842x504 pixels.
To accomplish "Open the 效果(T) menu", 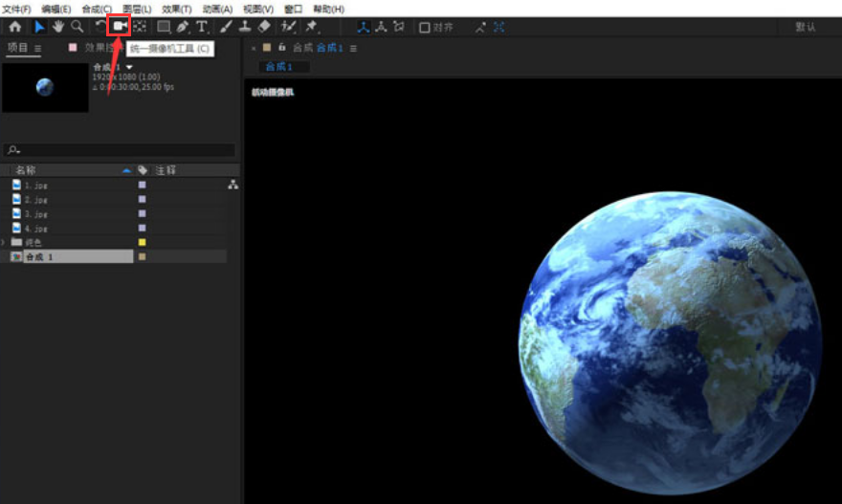I will click(x=176, y=9).
